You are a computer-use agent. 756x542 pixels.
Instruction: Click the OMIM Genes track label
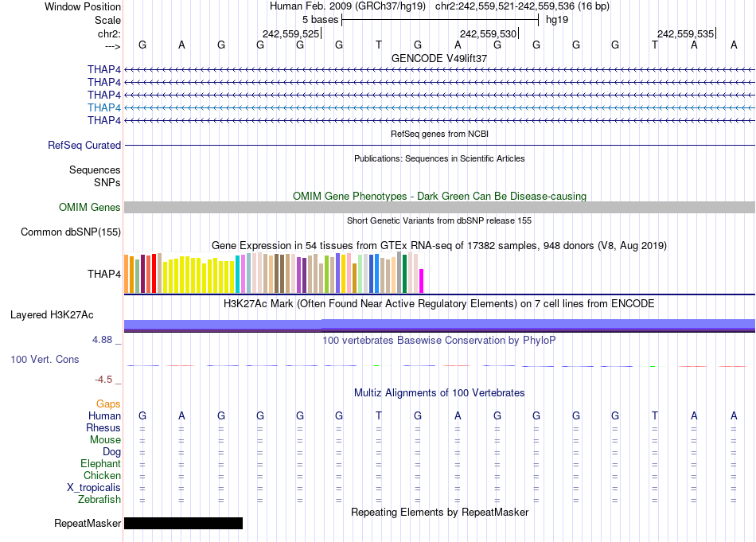(x=90, y=208)
